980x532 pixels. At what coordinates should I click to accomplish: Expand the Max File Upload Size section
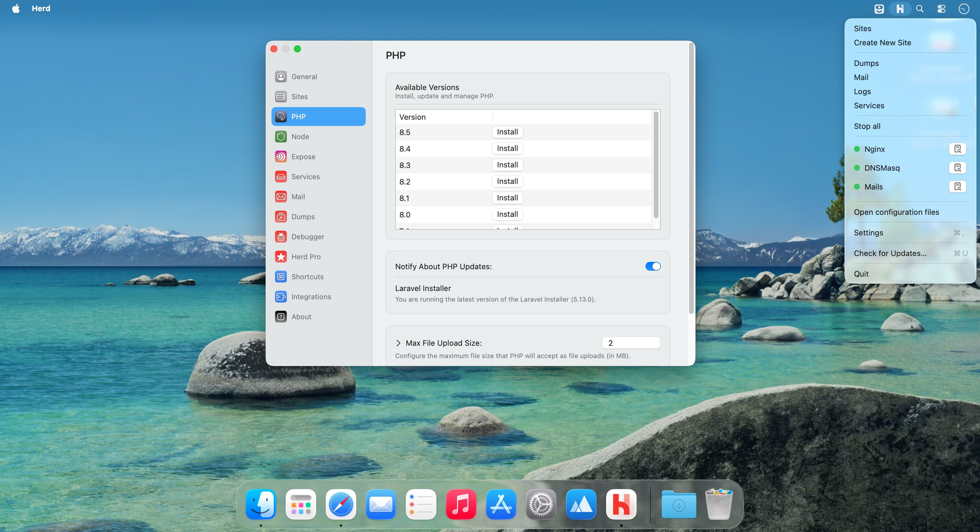click(398, 343)
